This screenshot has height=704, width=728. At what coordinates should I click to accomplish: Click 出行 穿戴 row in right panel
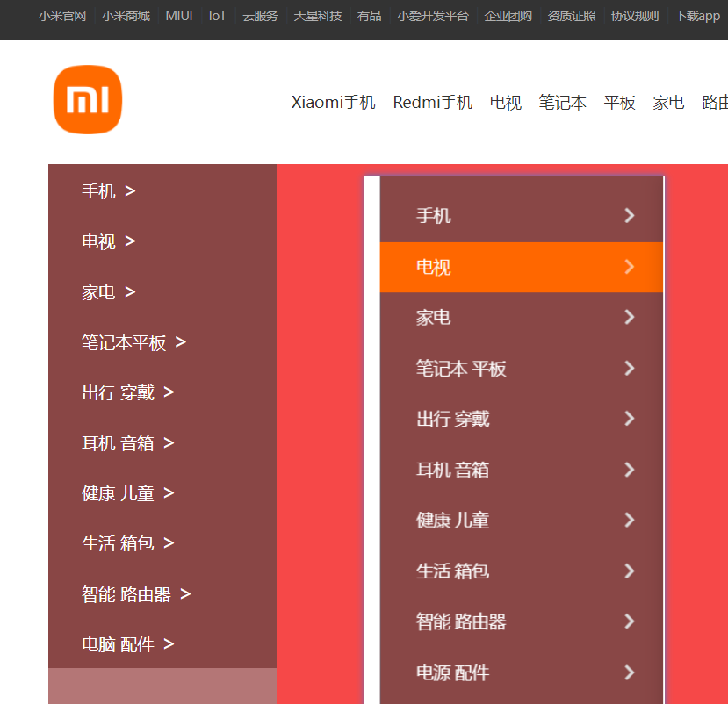(522, 419)
